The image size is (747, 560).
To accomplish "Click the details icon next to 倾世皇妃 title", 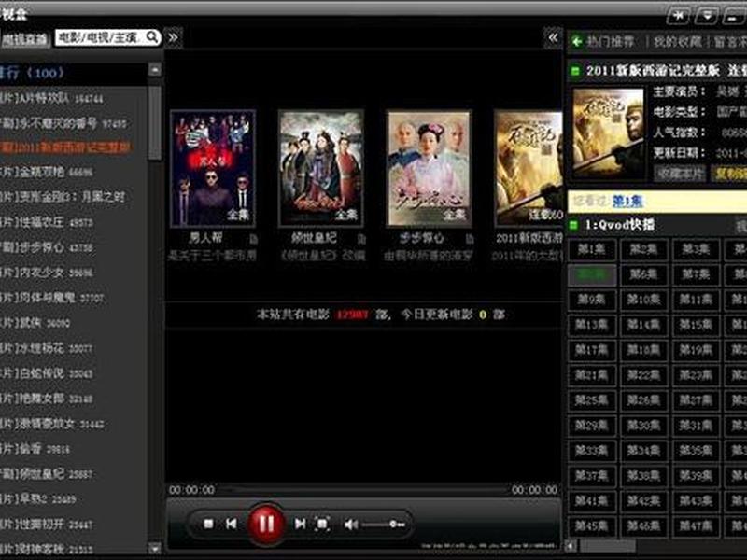I will click(x=361, y=239).
